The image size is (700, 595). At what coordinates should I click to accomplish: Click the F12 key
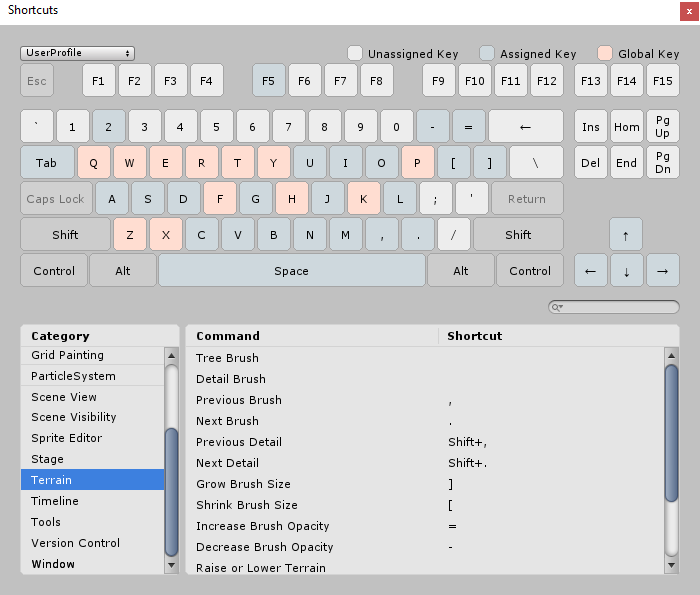coord(547,81)
